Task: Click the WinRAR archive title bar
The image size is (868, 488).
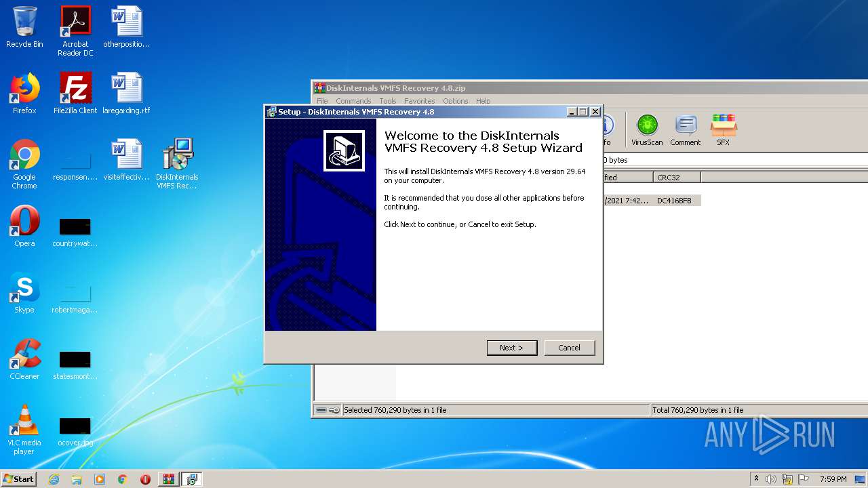Action: click(x=590, y=88)
